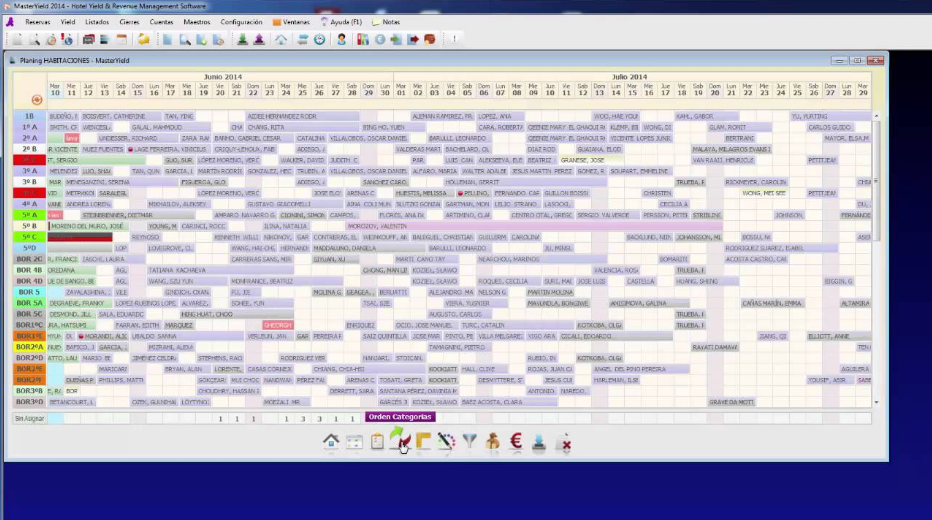Click the AIDEE HERNANDEZ RODR reservation
The width and height of the screenshot is (932, 520).
303,116
